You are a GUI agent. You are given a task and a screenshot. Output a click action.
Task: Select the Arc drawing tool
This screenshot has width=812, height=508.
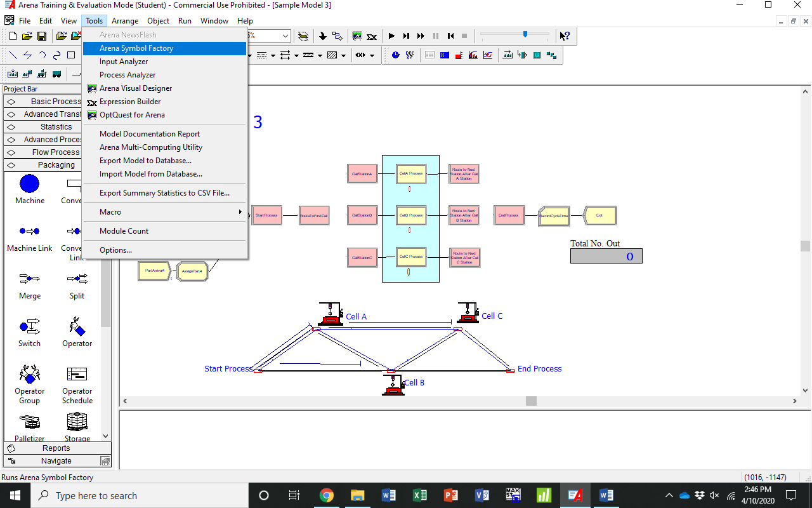coord(43,55)
